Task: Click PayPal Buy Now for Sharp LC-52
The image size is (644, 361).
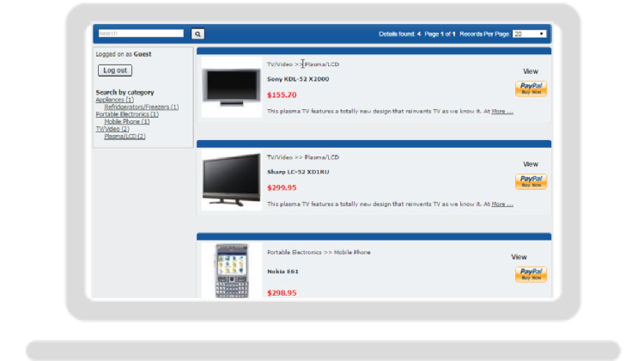Action: (531, 181)
